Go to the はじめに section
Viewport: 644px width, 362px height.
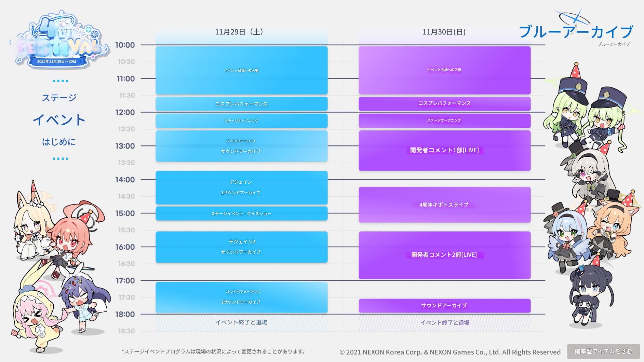coord(59,142)
